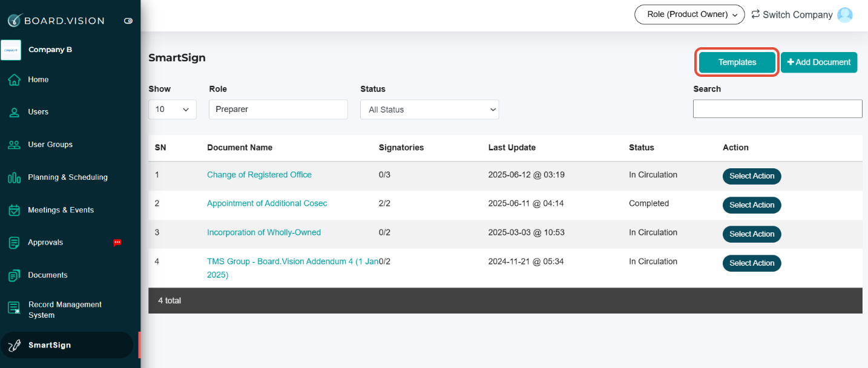This screenshot has height=368, width=868.
Task: Open the All Status dropdown
Action: tap(430, 110)
